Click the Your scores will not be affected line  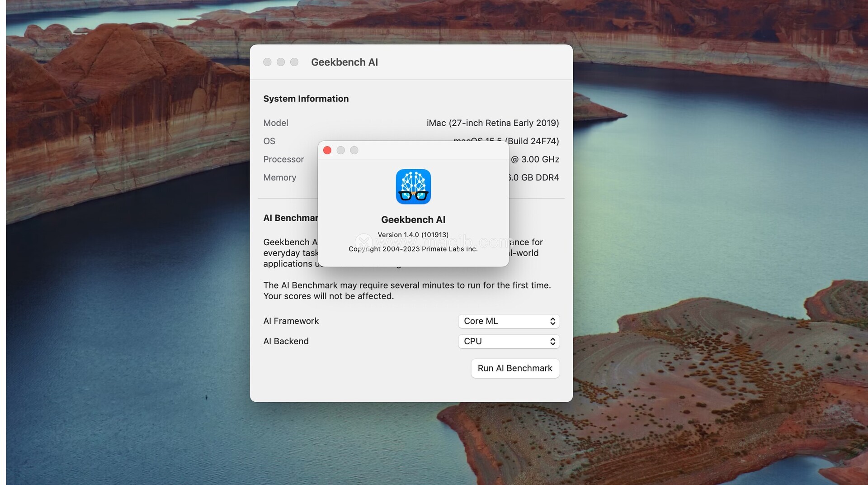point(329,296)
